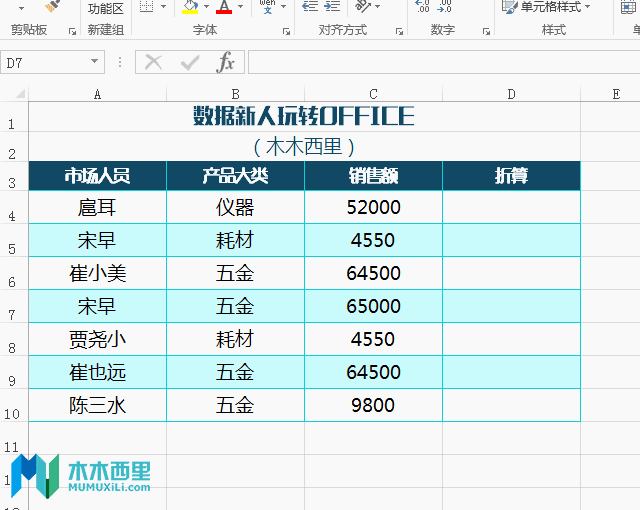Click the table icon at ribbon right edge
Image resolution: width=640 pixels, height=510 pixels.
click(x=629, y=7)
